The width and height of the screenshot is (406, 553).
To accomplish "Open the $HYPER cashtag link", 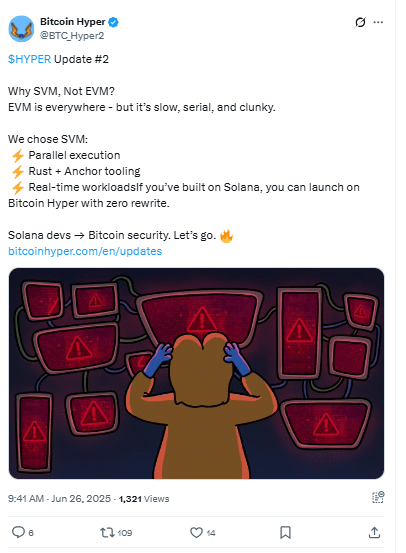I will 30,59.
